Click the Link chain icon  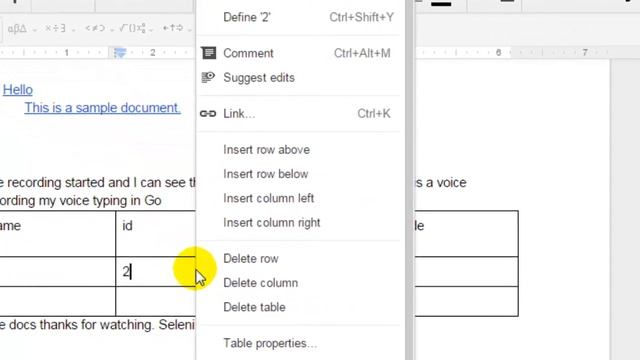[208, 114]
